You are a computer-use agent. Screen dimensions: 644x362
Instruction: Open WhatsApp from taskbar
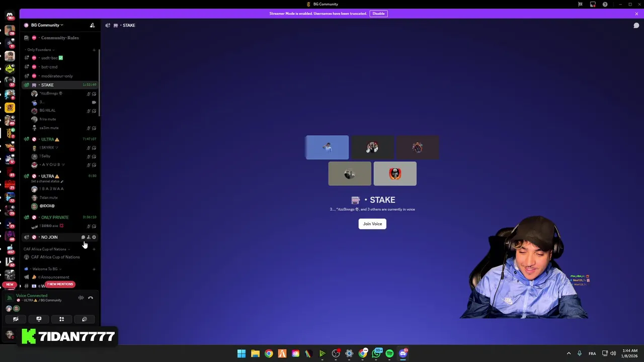coord(376,353)
